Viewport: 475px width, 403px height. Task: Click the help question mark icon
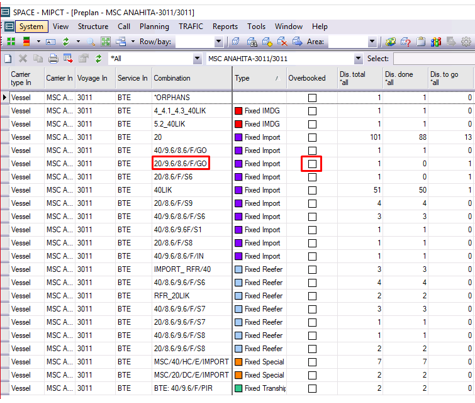coord(406,42)
